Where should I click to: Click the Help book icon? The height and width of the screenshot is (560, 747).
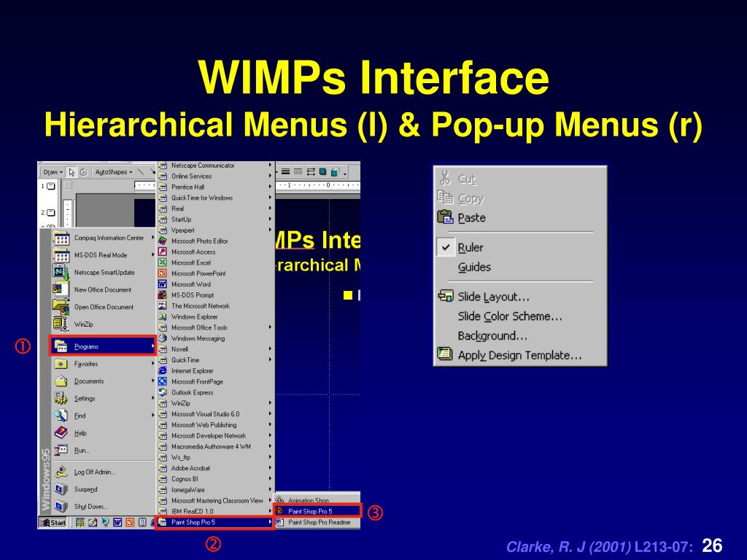pyautogui.click(x=61, y=432)
